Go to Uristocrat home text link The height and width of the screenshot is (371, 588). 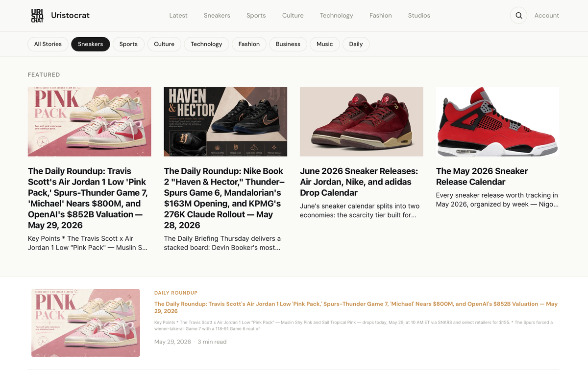(x=70, y=16)
